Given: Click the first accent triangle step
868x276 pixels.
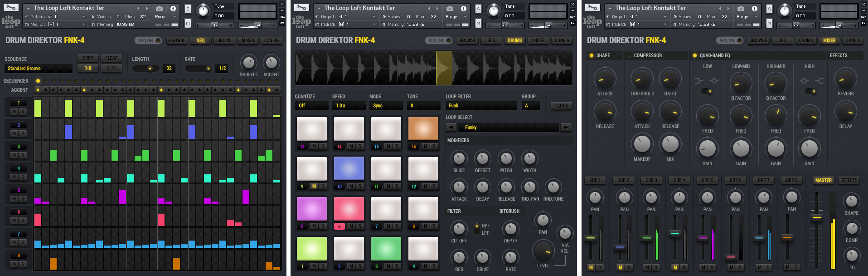Looking at the screenshot, I should [38, 90].
